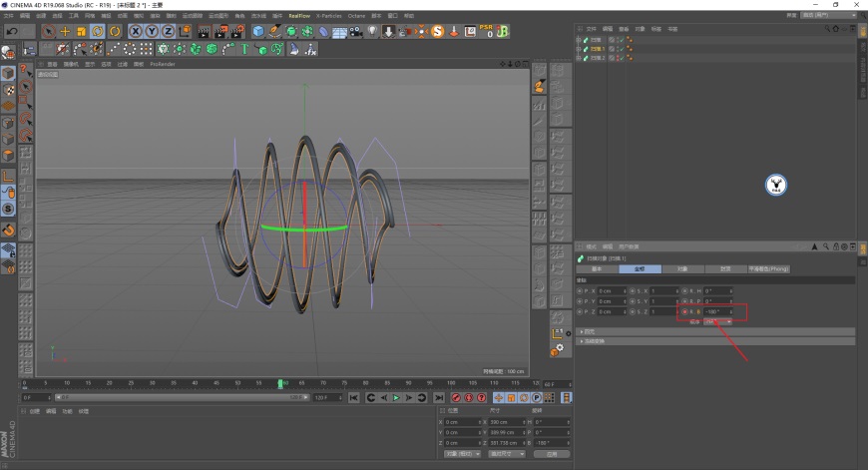Open layout dropdown at top right
The height and width of the screenshot is (470, 868).
[x=829, y=16]
